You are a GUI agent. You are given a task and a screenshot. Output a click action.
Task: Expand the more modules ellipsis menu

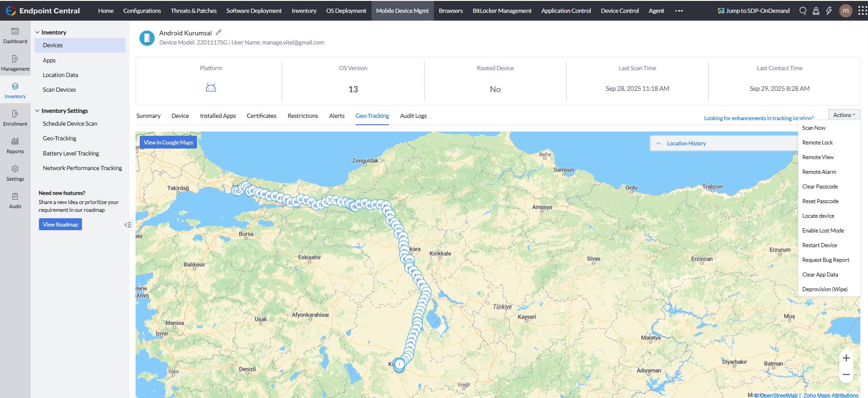pyautogui.click(x=679, y=11)
